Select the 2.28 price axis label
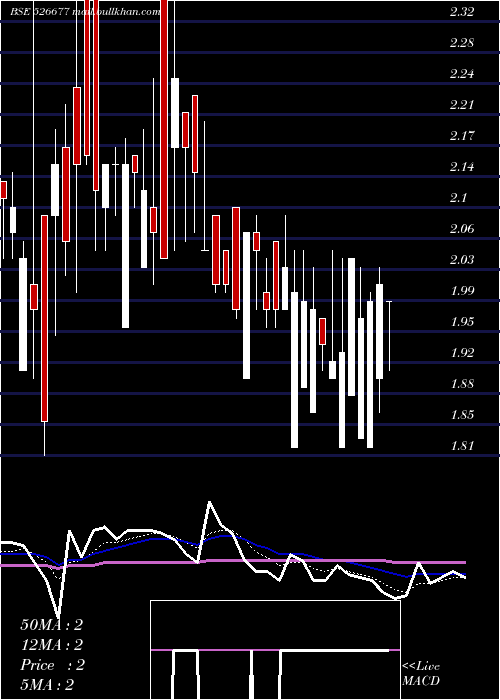Screen dimensions: 500x700 [462, 43]
